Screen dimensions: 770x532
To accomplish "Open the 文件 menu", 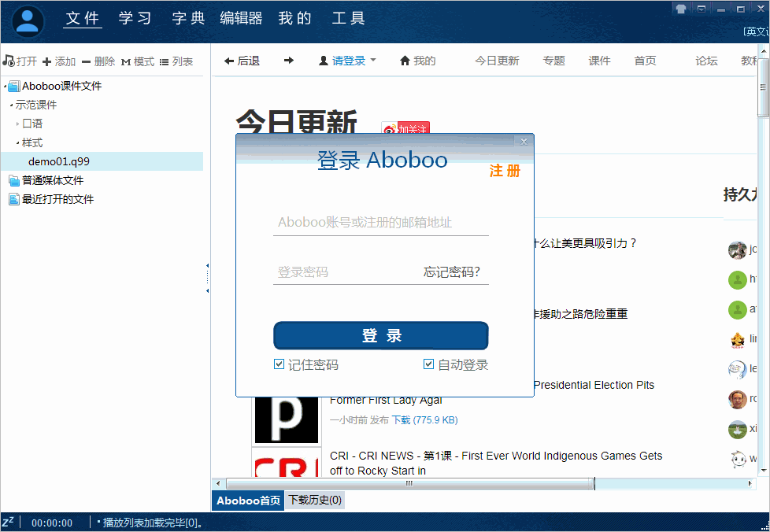I will tap(83, 18).
